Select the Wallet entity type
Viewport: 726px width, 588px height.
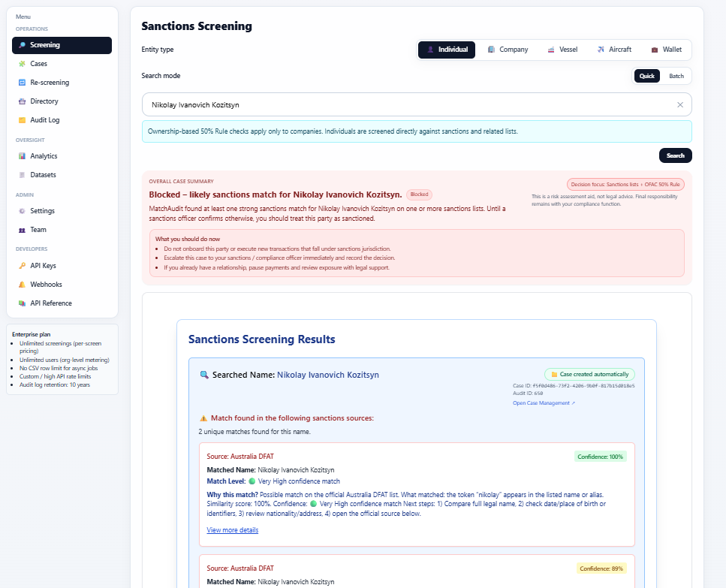(667, 49)
